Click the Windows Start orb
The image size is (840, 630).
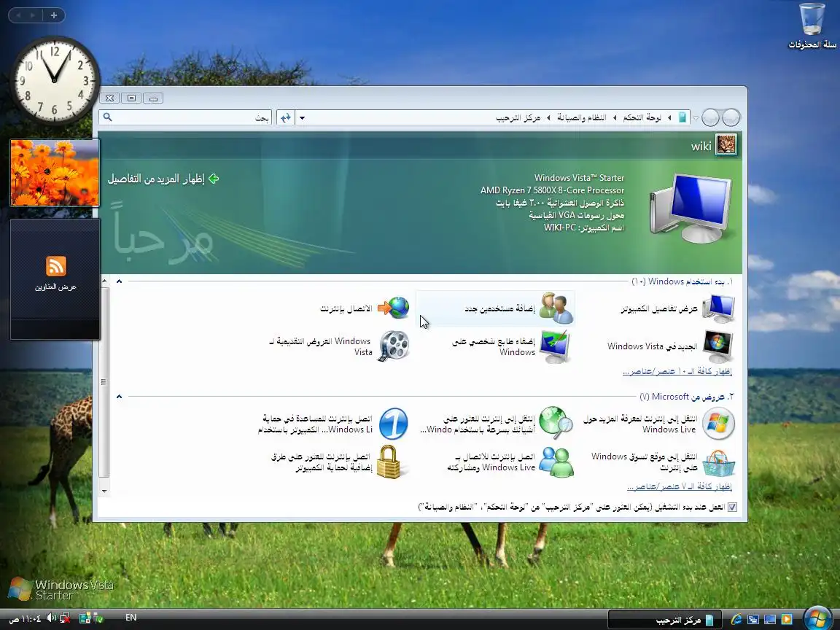tap(817, 618)
